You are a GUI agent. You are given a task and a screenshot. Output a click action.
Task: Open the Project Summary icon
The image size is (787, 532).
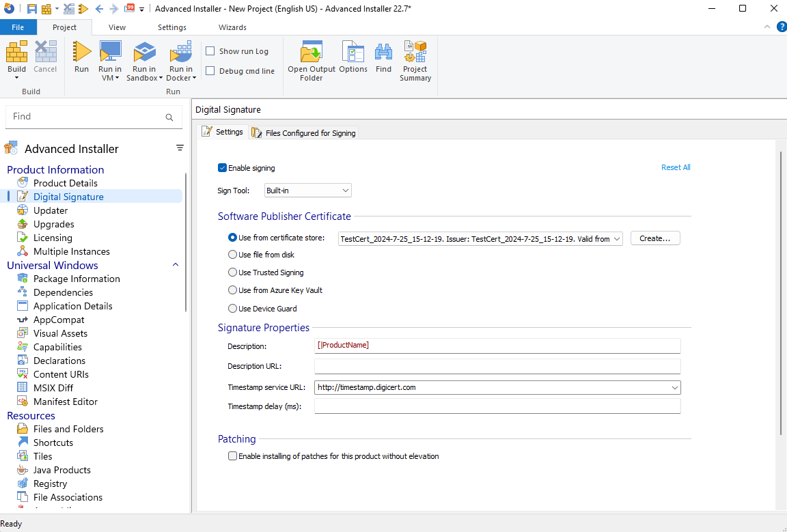[415, 52]
